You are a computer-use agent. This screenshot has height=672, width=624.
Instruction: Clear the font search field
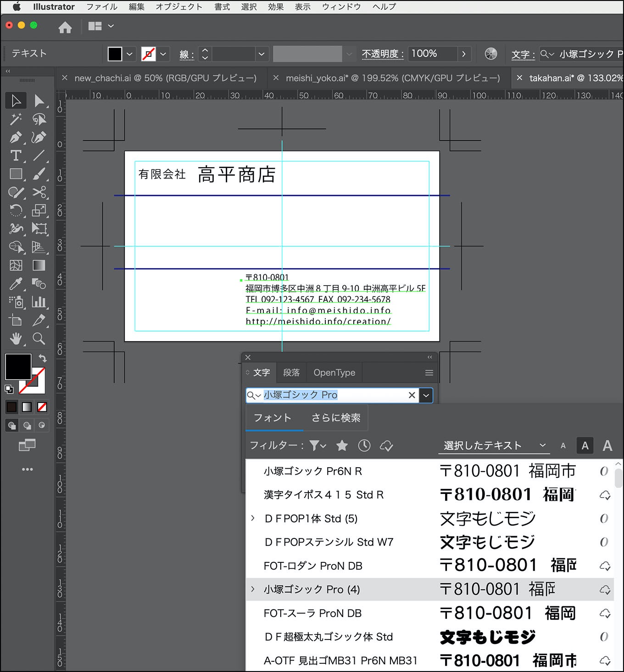pyautogui.click(x=412, y=395)
